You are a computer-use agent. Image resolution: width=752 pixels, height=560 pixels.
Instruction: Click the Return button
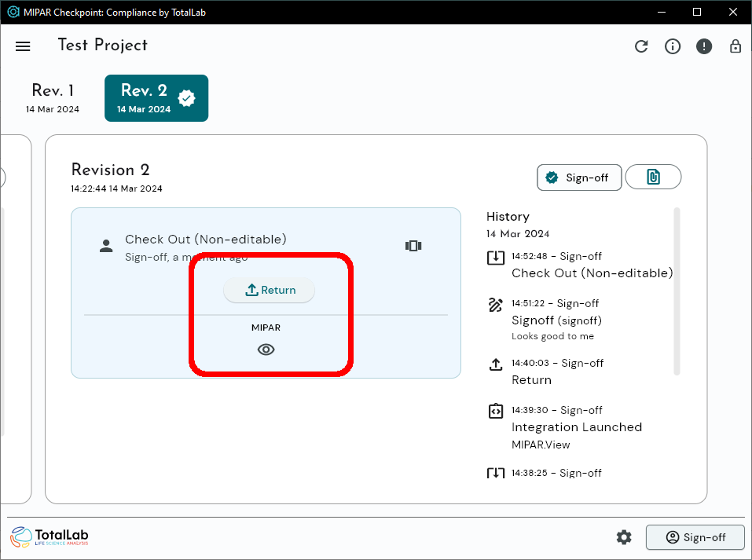(269, 290)
